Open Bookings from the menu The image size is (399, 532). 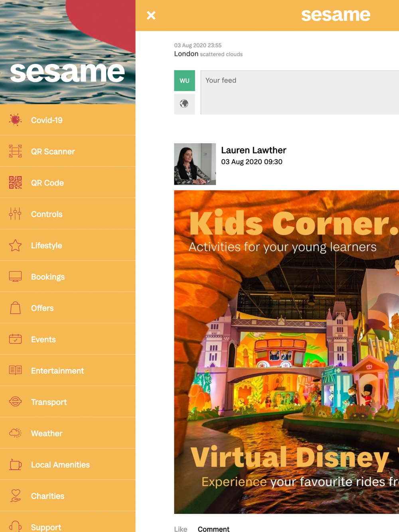pyautogui.click(x=68, y=276)
